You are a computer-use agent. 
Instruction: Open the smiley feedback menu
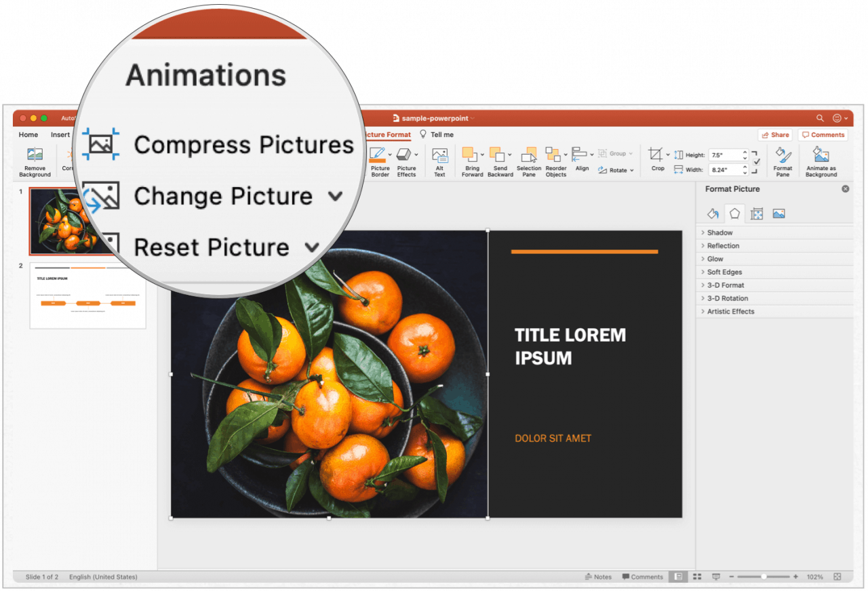[x=840, y=118]
